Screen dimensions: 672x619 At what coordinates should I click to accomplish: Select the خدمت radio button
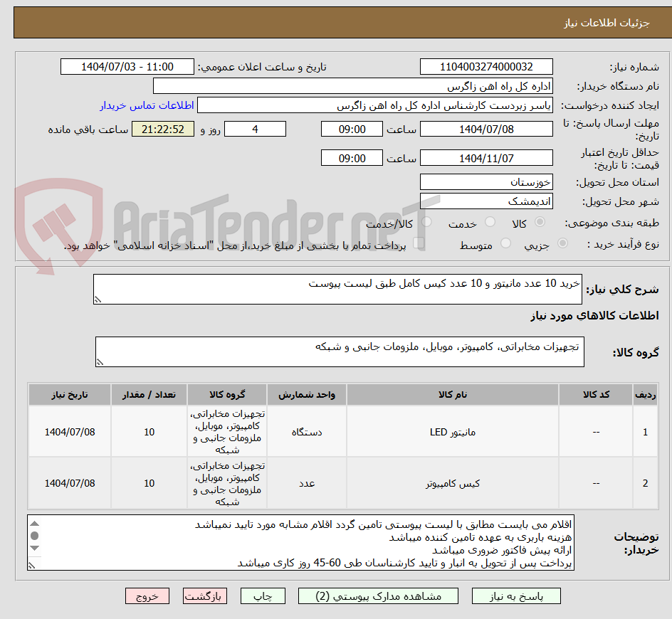(x=490, y=222)
